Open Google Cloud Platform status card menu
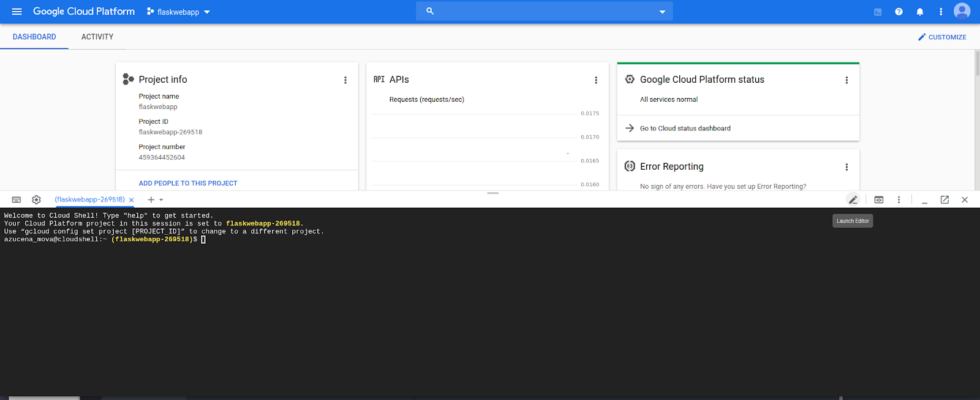 pos(846,80)
